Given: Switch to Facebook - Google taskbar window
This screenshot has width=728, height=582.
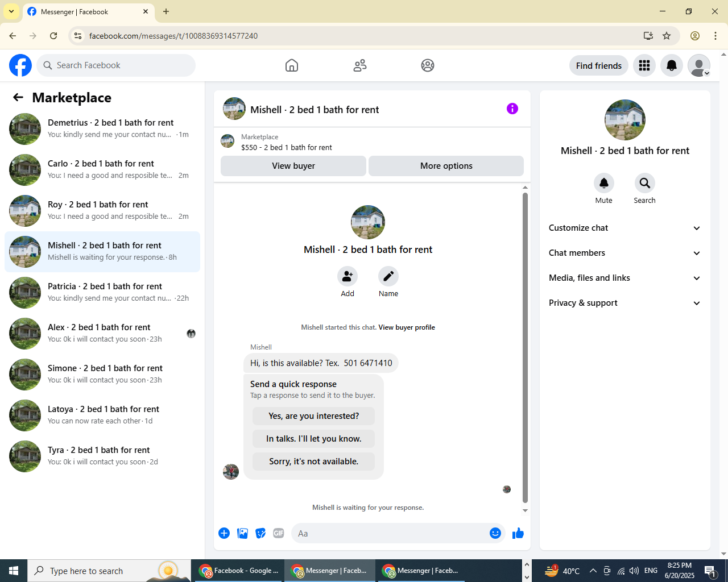Looking at the screenshot, I should tap(239, 571).
